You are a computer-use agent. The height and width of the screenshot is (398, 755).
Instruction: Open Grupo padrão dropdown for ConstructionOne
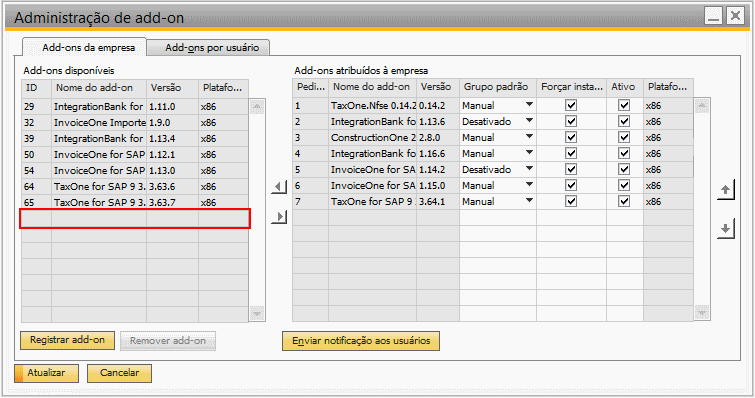click(x=529, y=136)
